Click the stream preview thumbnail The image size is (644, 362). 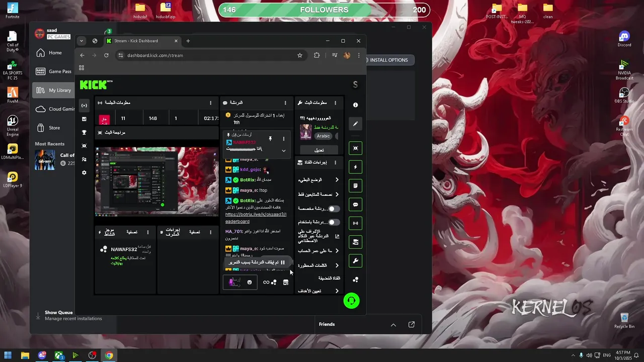[156, 181]
